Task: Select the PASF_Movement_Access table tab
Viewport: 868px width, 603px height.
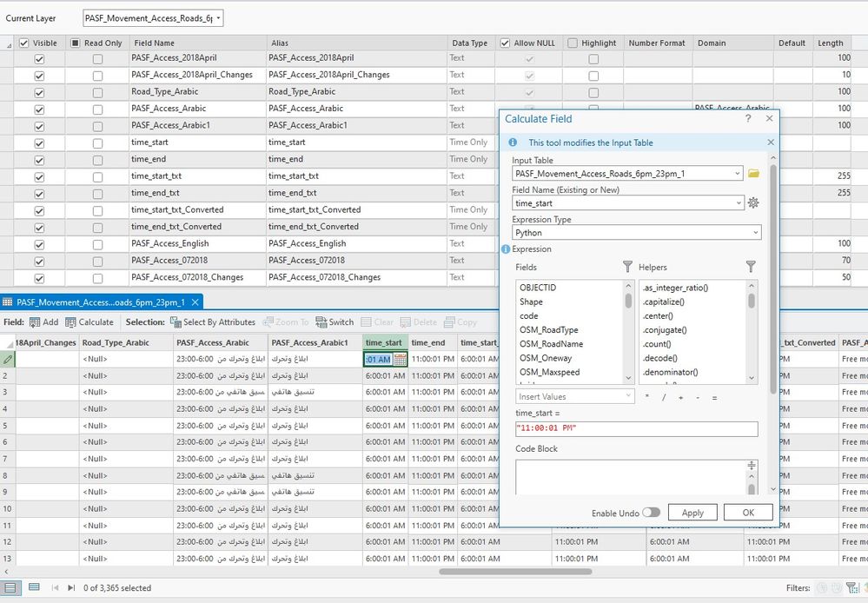Action: pos(101,302)
